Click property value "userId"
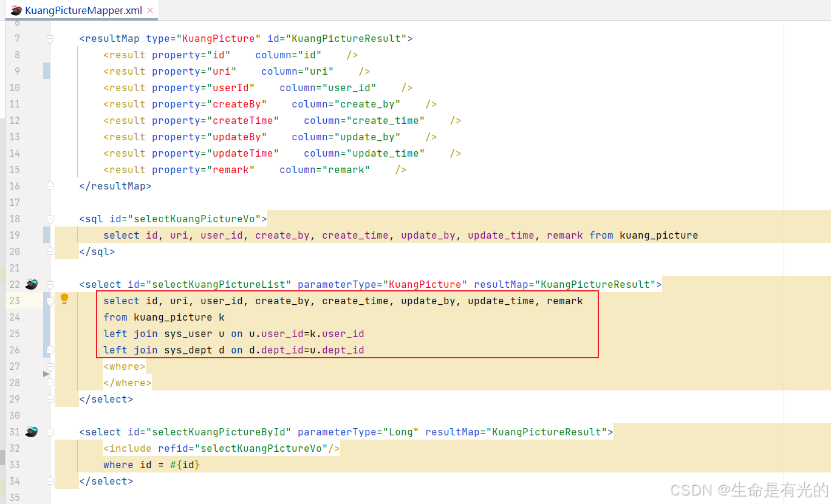831x504 pixels. pos(230,87)
